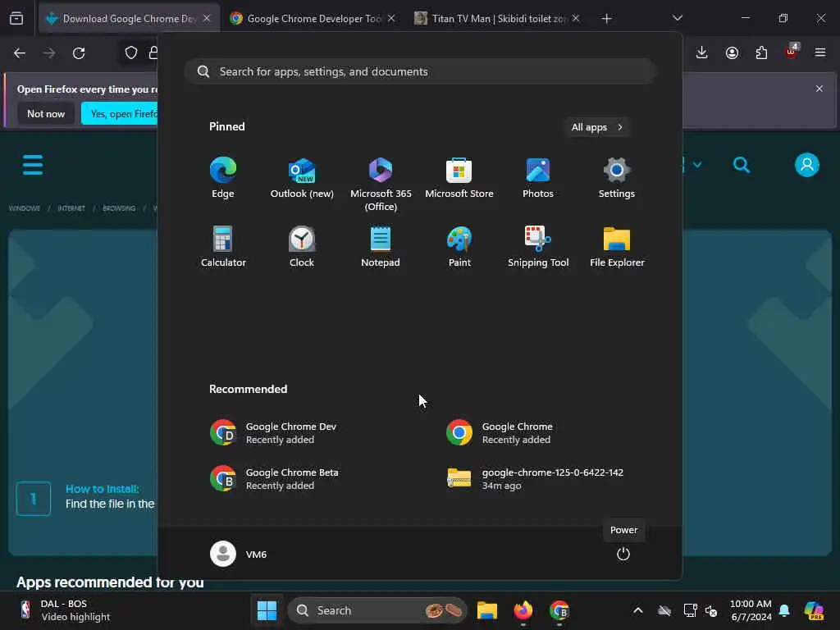Switch to Firefox on the taskbar

[x=523, y=610]
